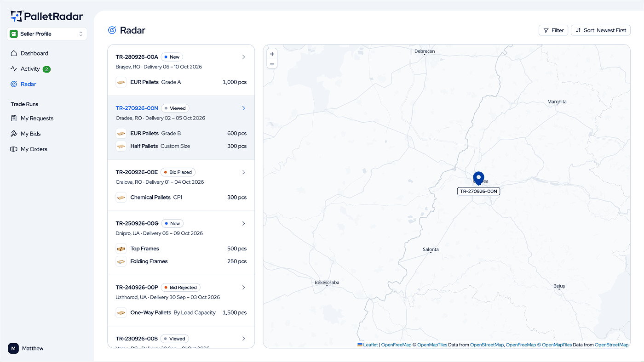Expand trade run TR-270926-00N chevron
The image size is (644, 362).
244,108
